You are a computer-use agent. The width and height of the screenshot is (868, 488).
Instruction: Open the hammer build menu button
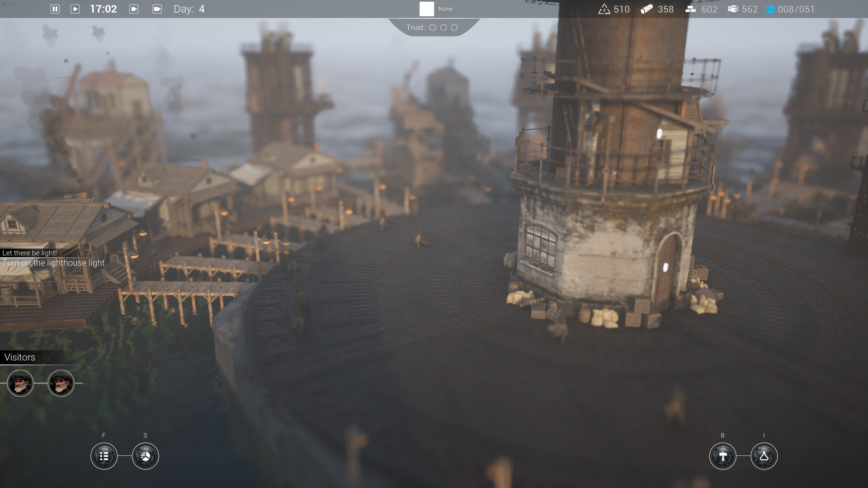coord(722,456)
